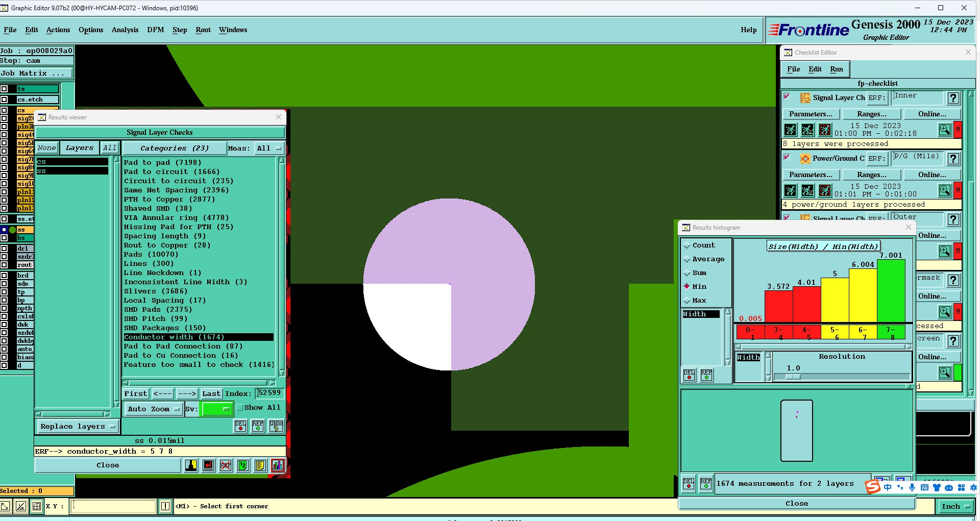Toggle Signal Layer Inner checklist checkbox
The image size is (980, 521).
[787, 96]
